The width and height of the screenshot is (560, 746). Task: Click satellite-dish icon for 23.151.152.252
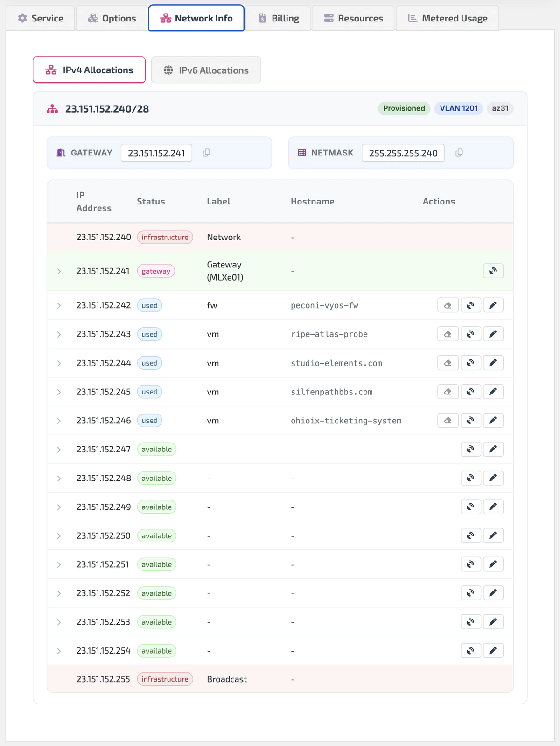click(471, 593)
